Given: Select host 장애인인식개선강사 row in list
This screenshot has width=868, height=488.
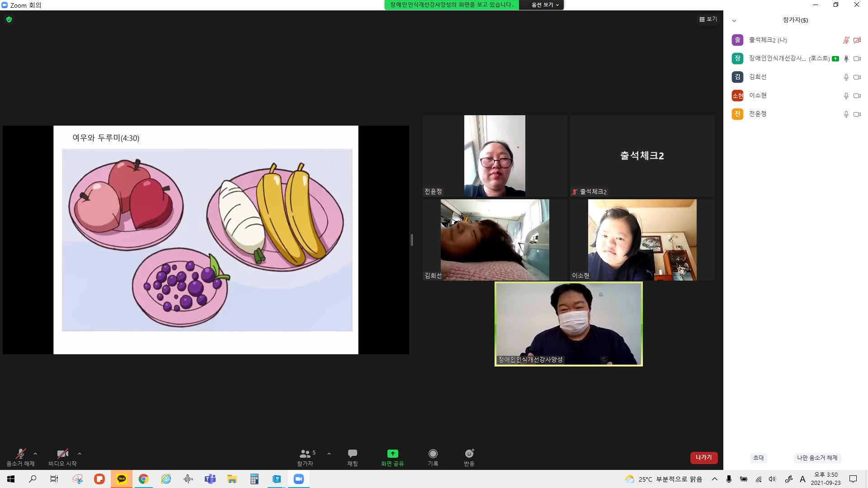Looking at the screenshot, I should (796, 58).
